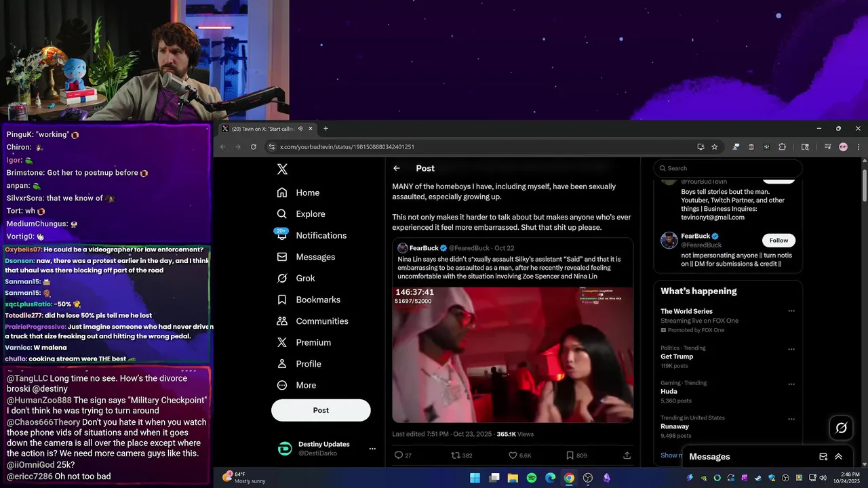Open the Chrome Extensions puzzle icon
Viewport: 868px width, 488px height.
[782, 146]
